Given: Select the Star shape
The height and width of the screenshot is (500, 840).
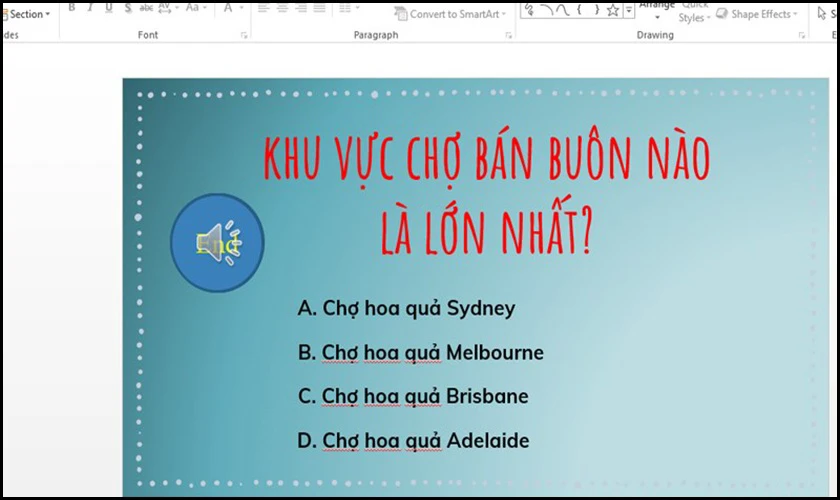Looking at the screenshot, I should (x=613, y=10).
